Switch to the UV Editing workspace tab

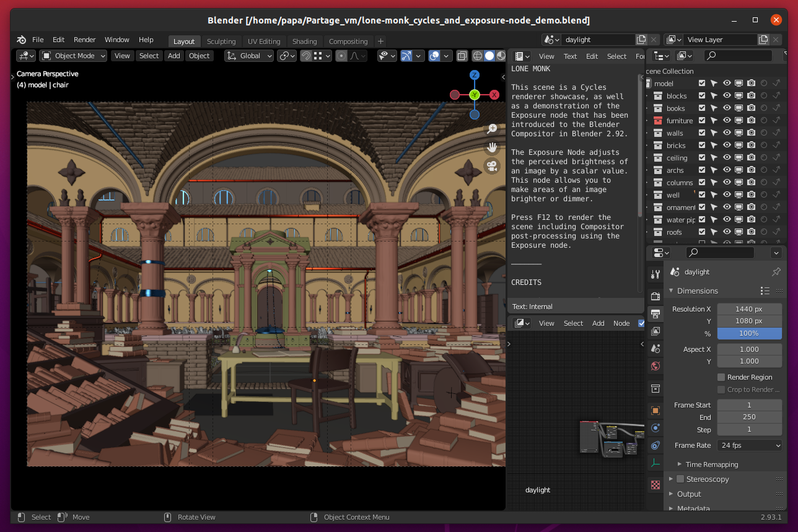[x=264, y=41]
